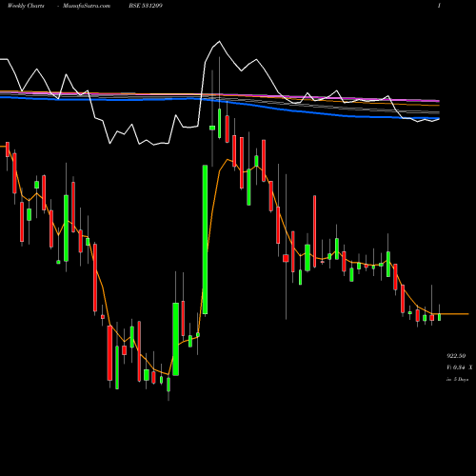The height and width of the screenshot is (476, 476).
Task: Click the "MunafaSutra.com" label
Action: coord(87,6)
